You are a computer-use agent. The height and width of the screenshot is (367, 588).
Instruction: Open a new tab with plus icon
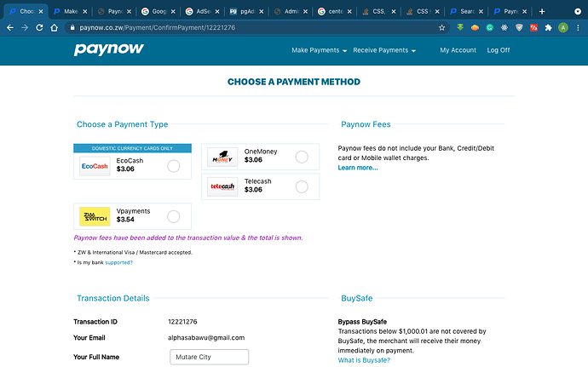pos(542,11)
